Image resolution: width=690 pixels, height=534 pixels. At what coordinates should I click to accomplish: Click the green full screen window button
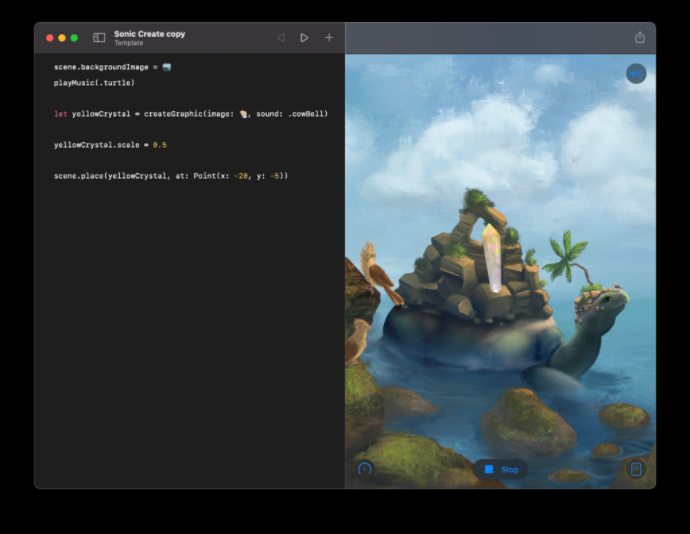coord(74,38)
